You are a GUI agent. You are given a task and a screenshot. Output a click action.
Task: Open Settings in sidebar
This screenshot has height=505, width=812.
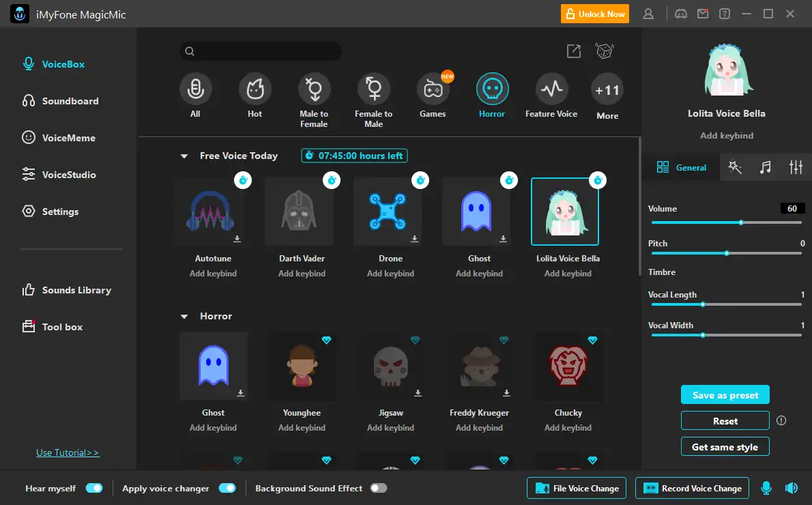click(x=50, y=212)
